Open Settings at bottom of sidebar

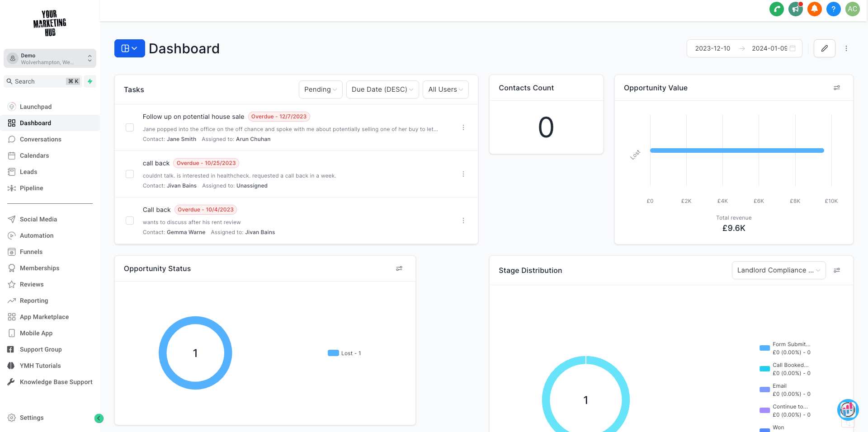(32, 418)
